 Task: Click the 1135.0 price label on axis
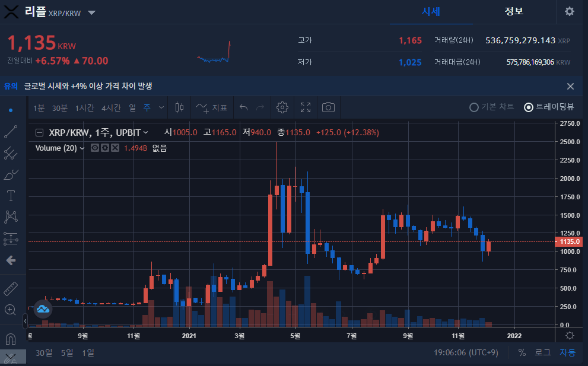coord(569,241)
